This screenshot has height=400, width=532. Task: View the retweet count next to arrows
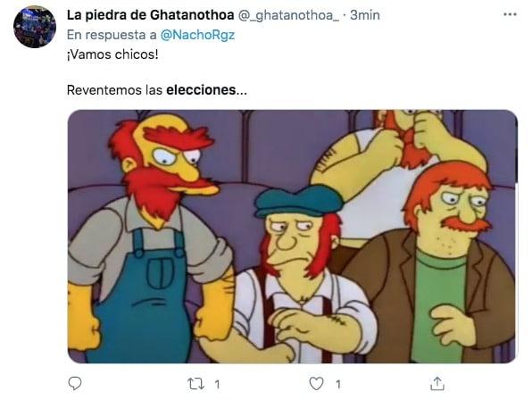click(x=217, y=385)
